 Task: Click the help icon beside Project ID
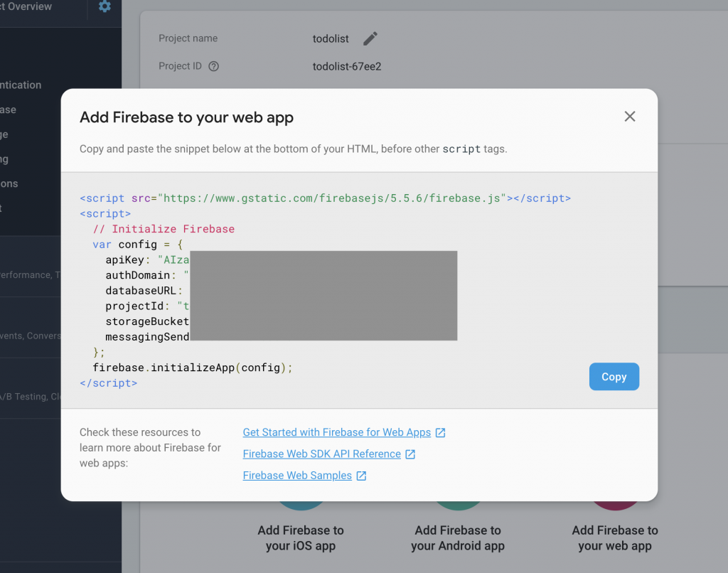213,66
